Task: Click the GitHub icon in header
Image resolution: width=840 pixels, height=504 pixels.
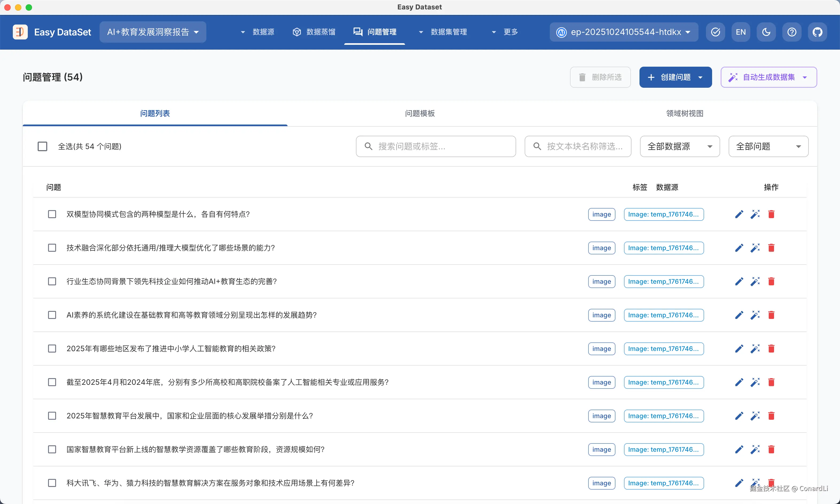Action: [817, 32]
